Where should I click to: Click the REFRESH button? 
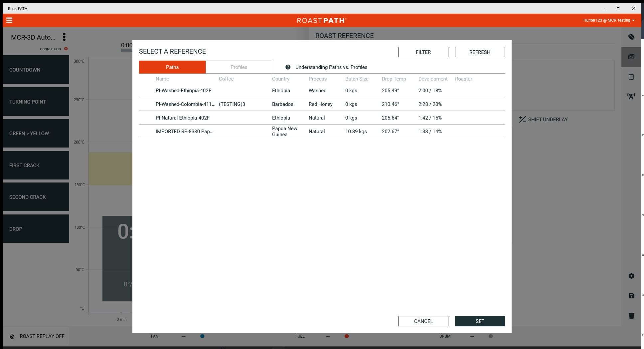480,52
